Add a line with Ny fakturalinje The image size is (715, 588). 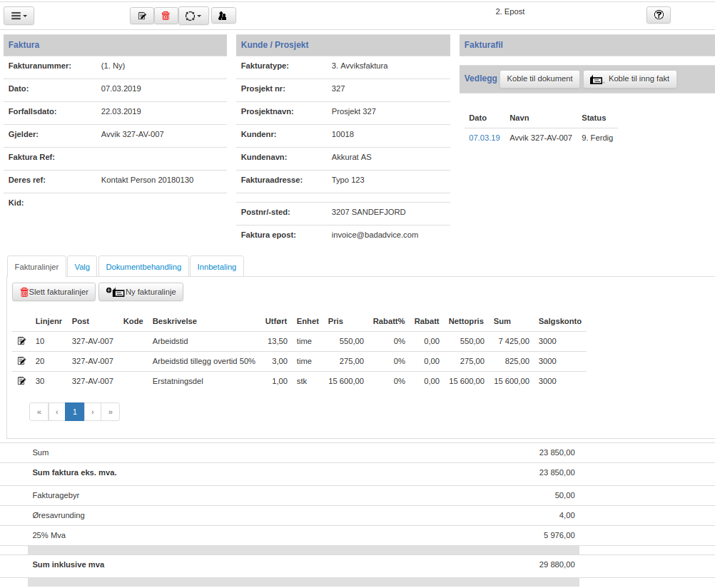coord(141,292)
